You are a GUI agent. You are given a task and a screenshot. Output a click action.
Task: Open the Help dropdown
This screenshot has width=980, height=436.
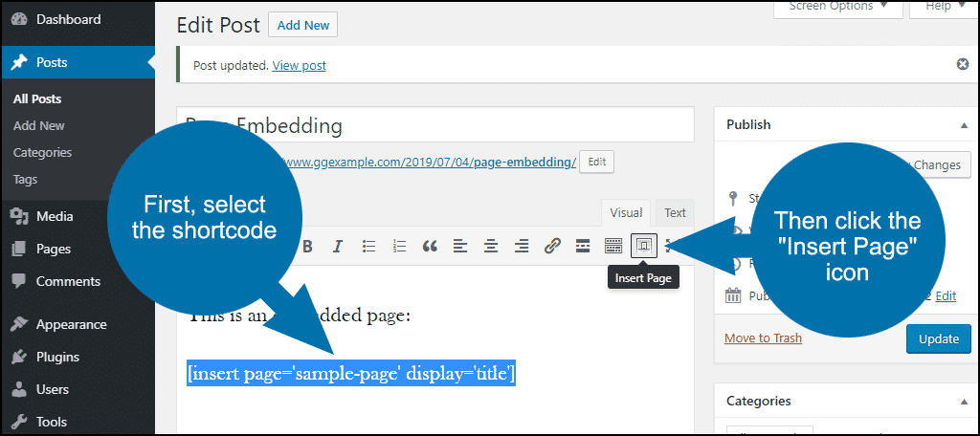tap(943, 8)
